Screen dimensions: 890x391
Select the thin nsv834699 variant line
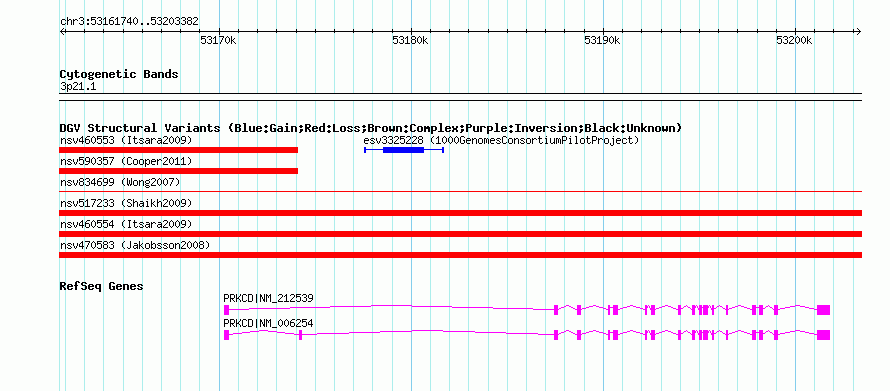point(461,192)
